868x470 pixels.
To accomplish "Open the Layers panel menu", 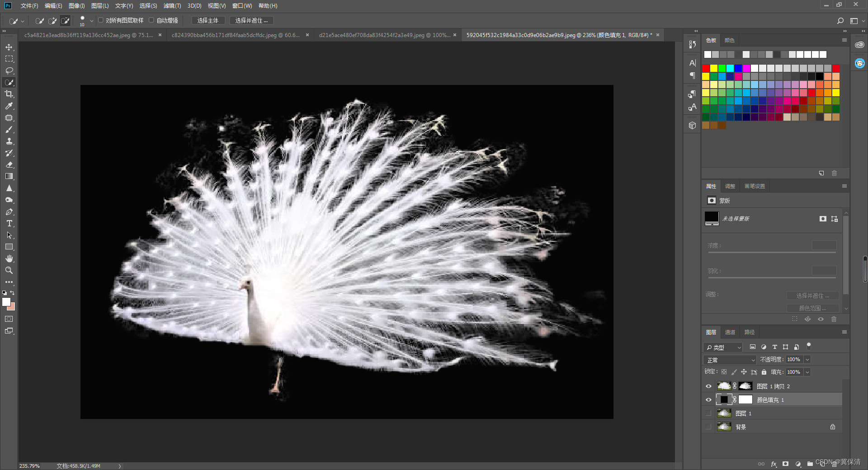I will [844, 332].
